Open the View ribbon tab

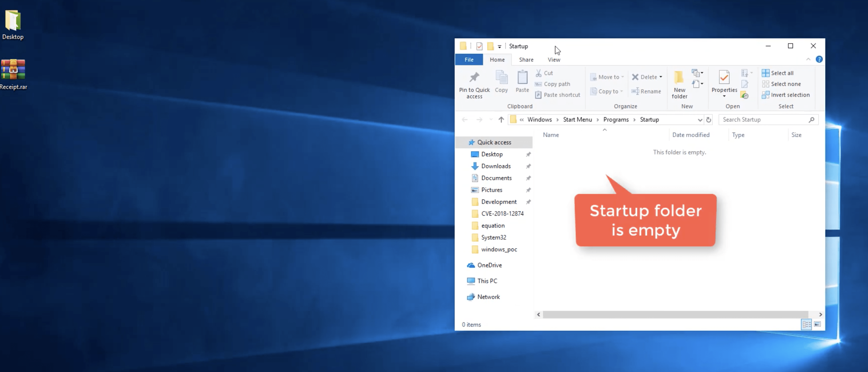point(554,59)
